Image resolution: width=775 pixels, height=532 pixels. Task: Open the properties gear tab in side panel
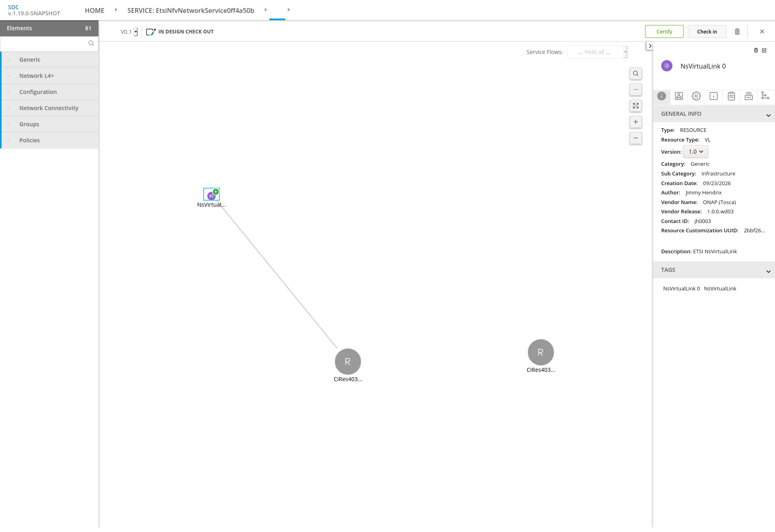(x=696, y=96)
